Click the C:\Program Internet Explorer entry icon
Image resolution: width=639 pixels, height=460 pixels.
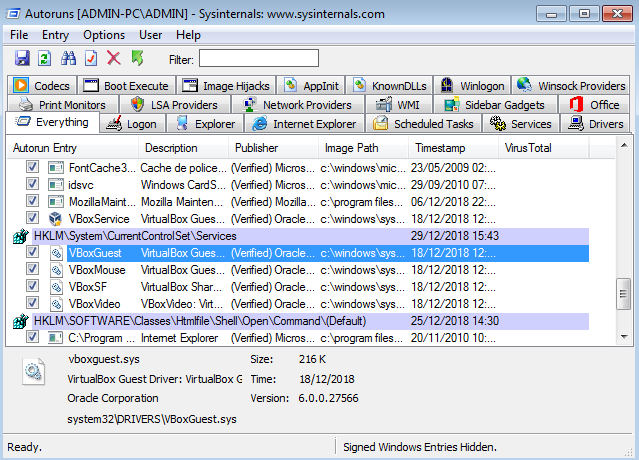point(55,338)
